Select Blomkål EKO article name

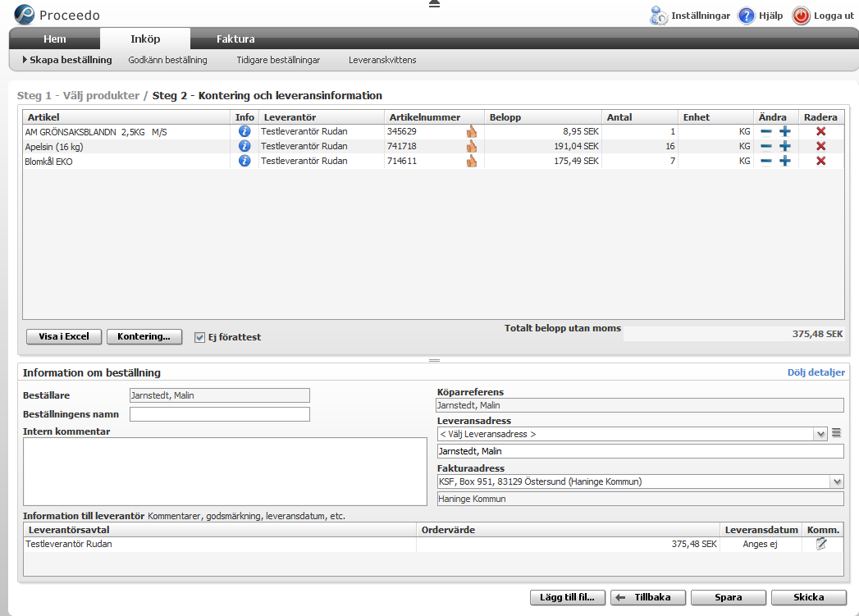click(48, 162)
